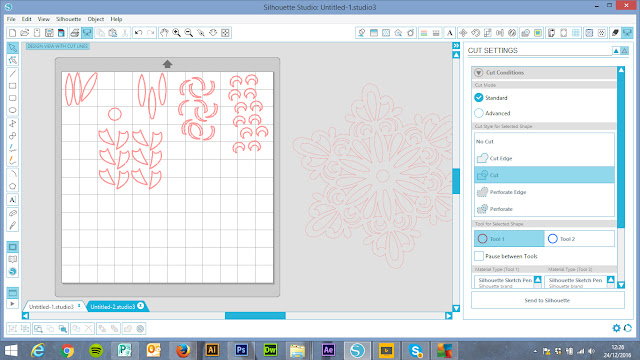Click the outlined triangle in Cut Settings header

pos(624,51)
